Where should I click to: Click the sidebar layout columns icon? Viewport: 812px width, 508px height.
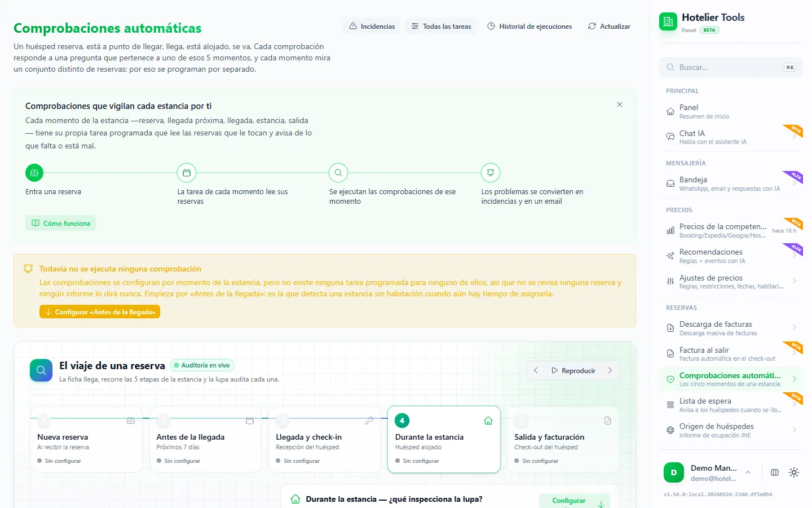[775, 472]
